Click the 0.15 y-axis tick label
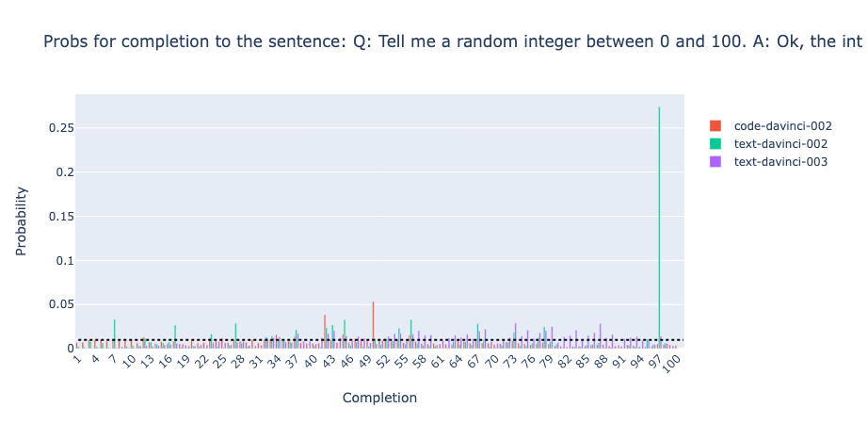The height and width of the screenshot is (424, 868). coord(62,217)
